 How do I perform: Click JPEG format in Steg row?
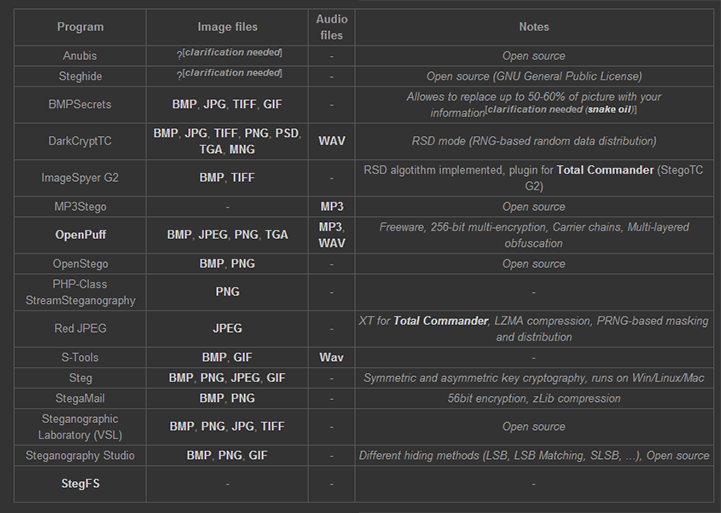[x=246, y=378]
